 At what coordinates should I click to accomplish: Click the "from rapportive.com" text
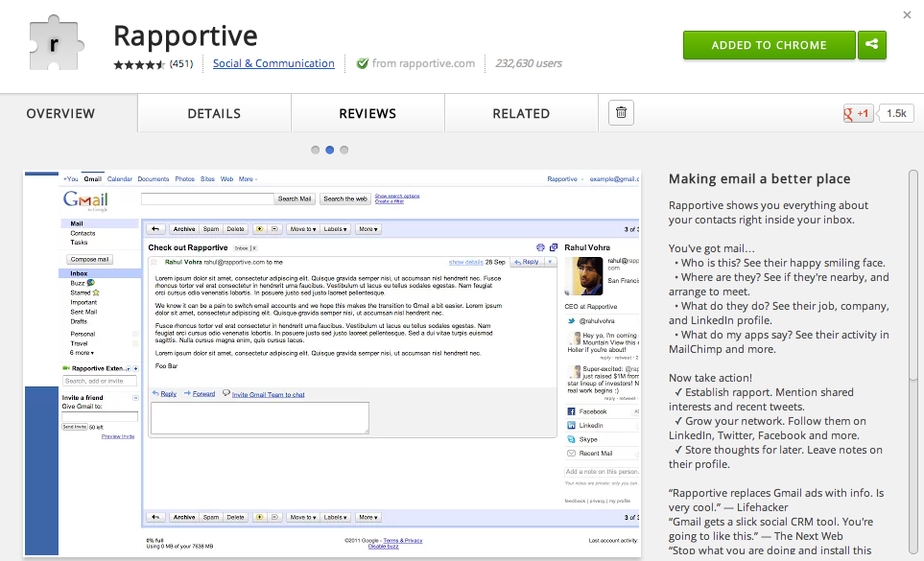423,63
